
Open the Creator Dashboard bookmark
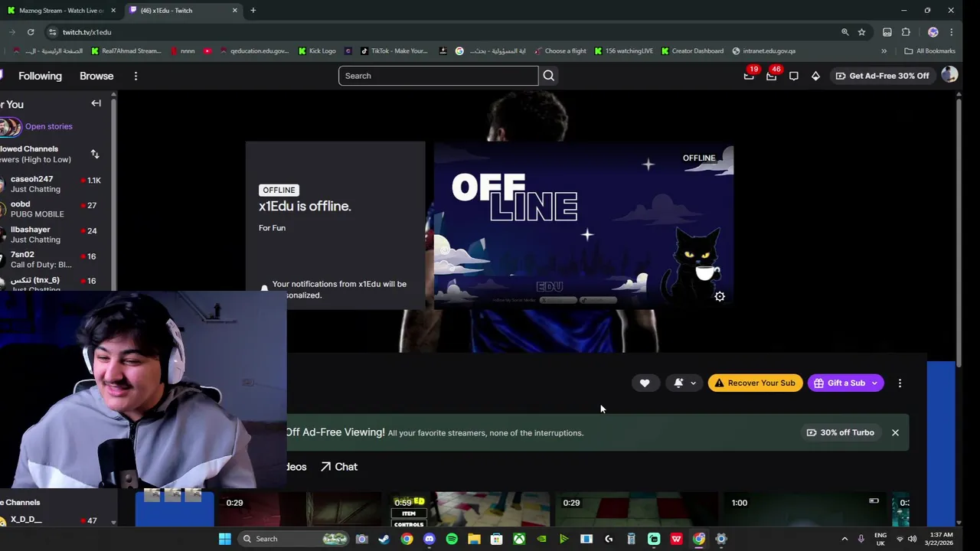692,51
